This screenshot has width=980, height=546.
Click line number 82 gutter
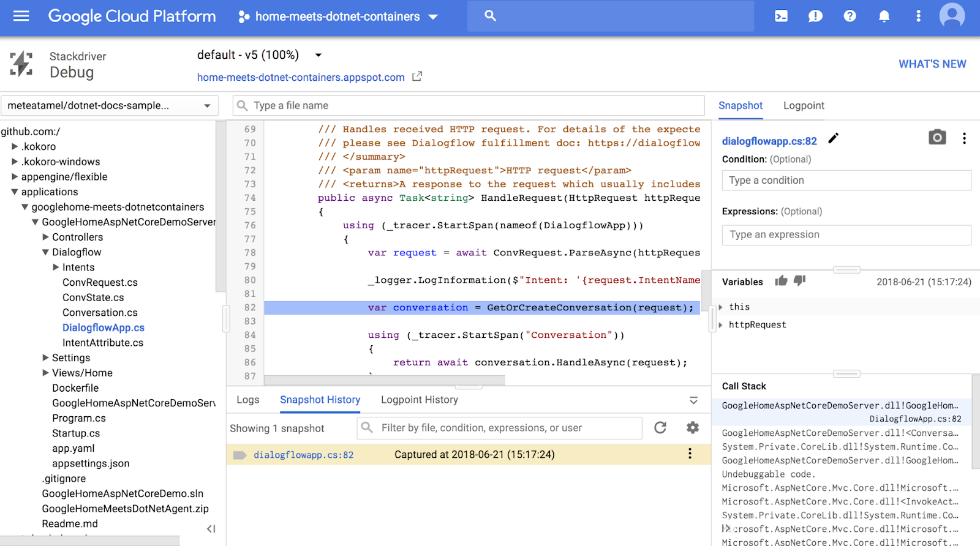click(250, 307)
